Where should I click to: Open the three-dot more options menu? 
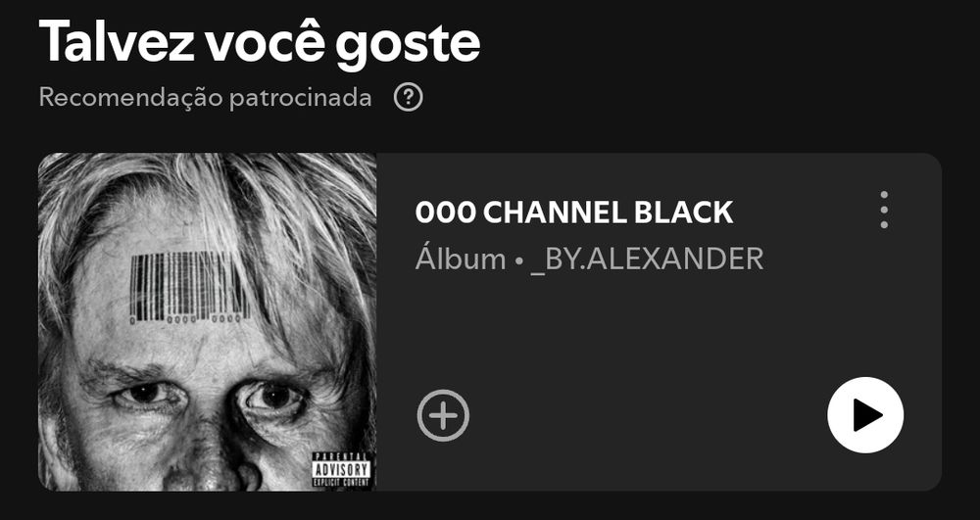[x=884, y=210]
